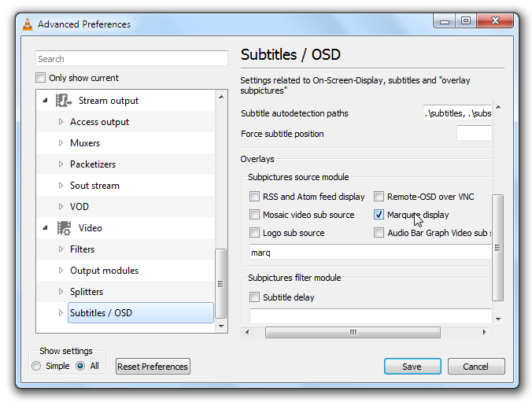532x402 pixels.
Task: Enable Logo sub source checkbox
Action: [254, 233]
